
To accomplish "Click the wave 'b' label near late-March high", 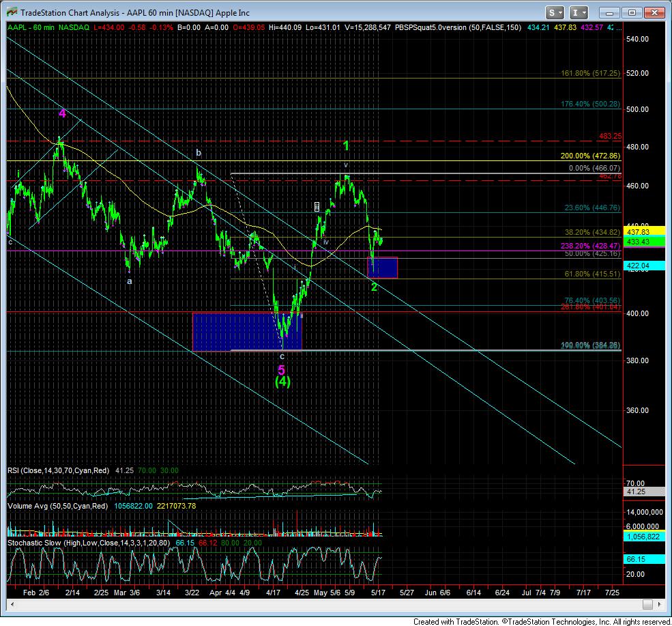I will (x=199, y=153).
